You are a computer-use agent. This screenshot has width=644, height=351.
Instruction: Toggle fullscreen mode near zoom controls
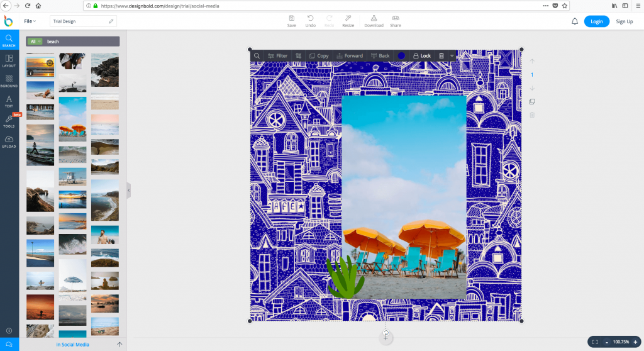click(x=595, y=342)
